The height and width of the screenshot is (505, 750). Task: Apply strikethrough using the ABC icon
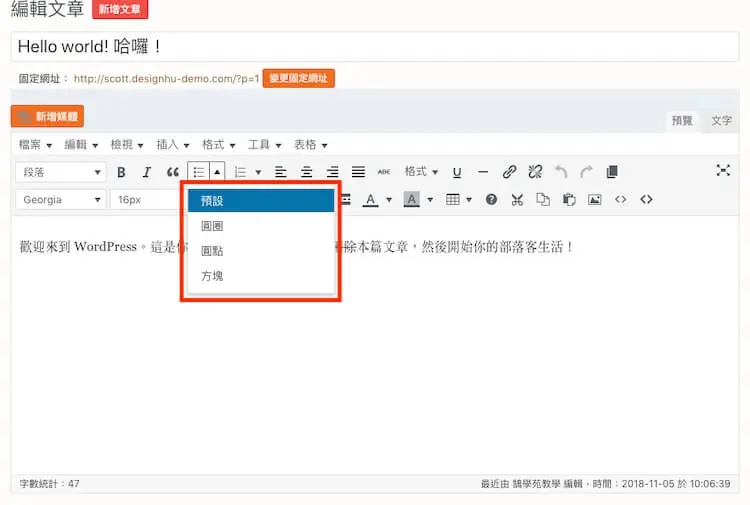point(384,172)
